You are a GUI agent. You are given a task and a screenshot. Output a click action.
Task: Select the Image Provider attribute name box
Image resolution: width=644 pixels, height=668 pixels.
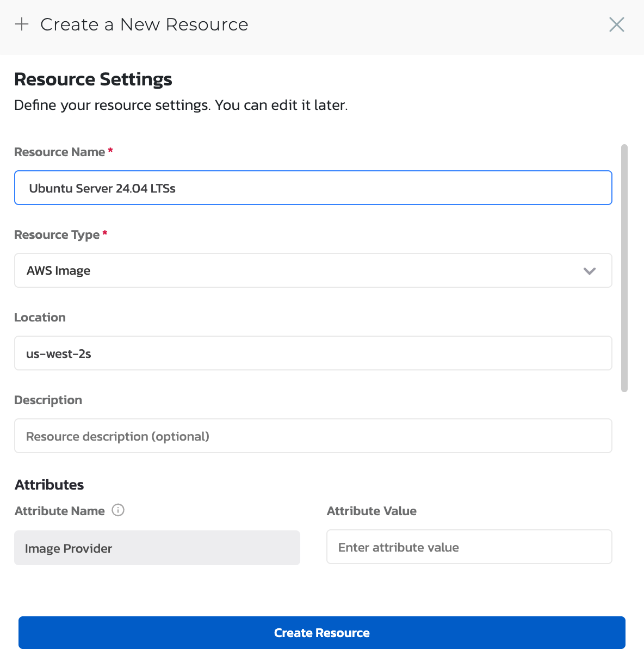(x=157, y=548)
